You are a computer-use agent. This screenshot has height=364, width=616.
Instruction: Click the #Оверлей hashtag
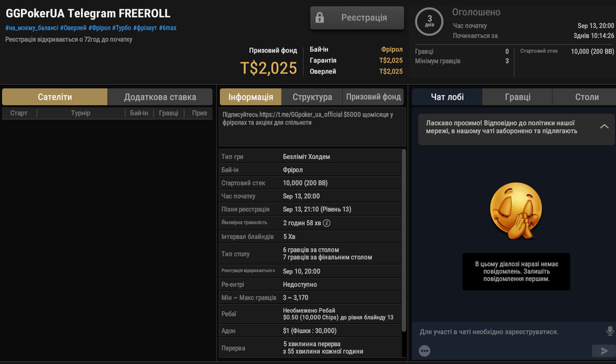click(x=73, y=28)
